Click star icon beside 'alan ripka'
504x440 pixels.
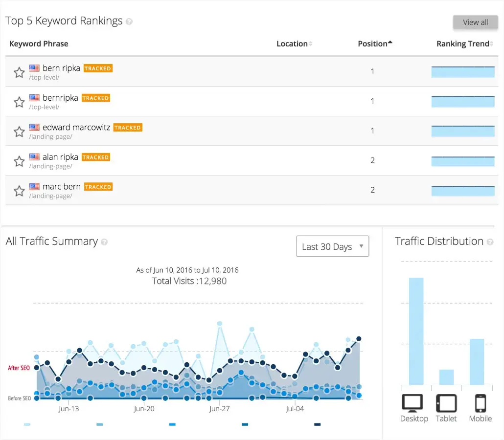19,161
